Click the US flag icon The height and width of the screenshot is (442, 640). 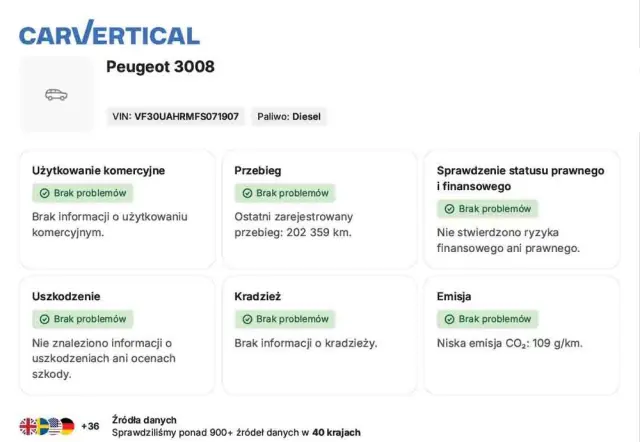pyautogui.click(x=54, y=426)
